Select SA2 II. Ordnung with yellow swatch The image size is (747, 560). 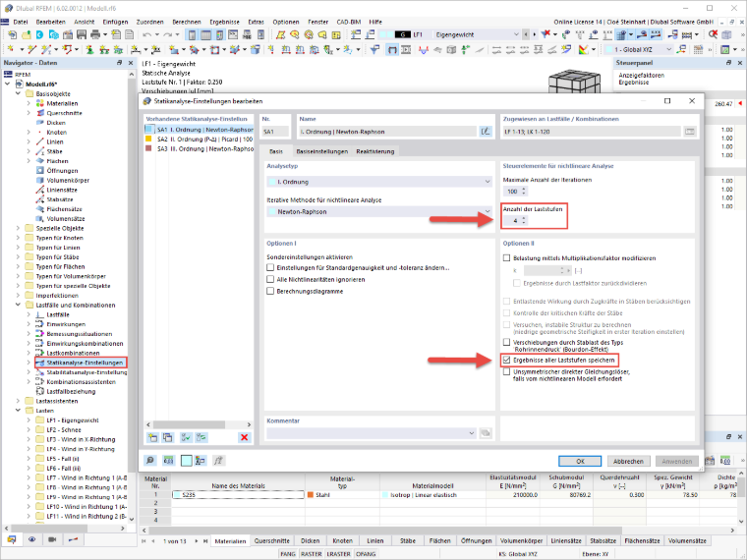(200, 140)
